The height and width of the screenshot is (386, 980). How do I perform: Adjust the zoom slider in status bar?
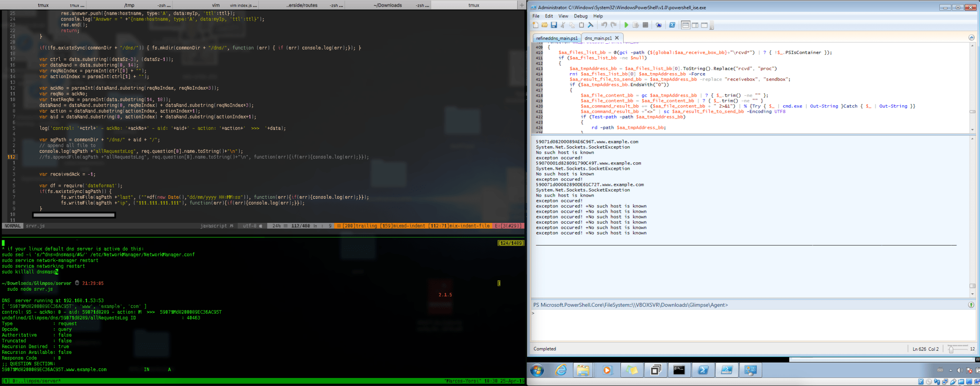pos(951,349)
